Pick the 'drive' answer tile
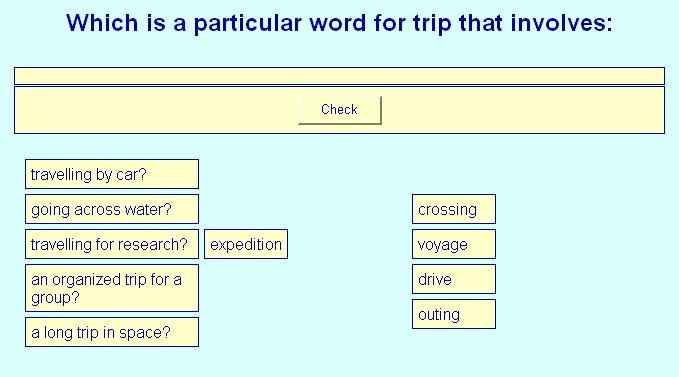Screen dimensions: 679x377 coord(454,279)
